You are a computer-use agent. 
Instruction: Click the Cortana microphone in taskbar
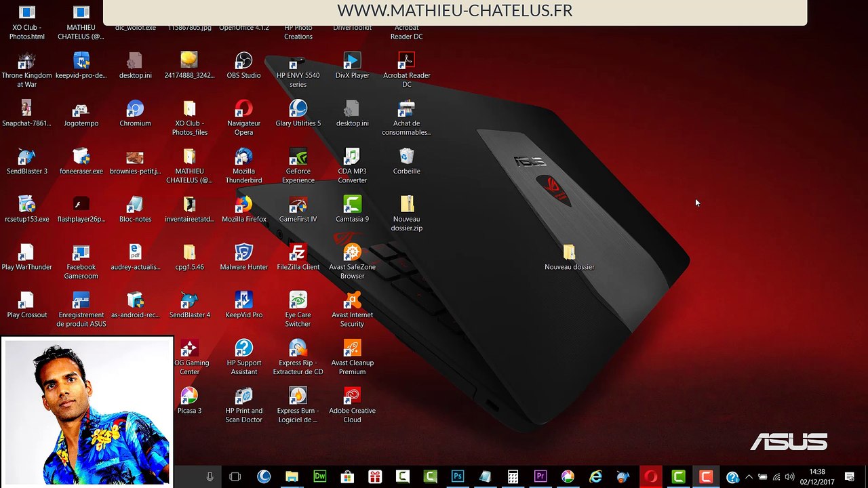tap(210, 477)
